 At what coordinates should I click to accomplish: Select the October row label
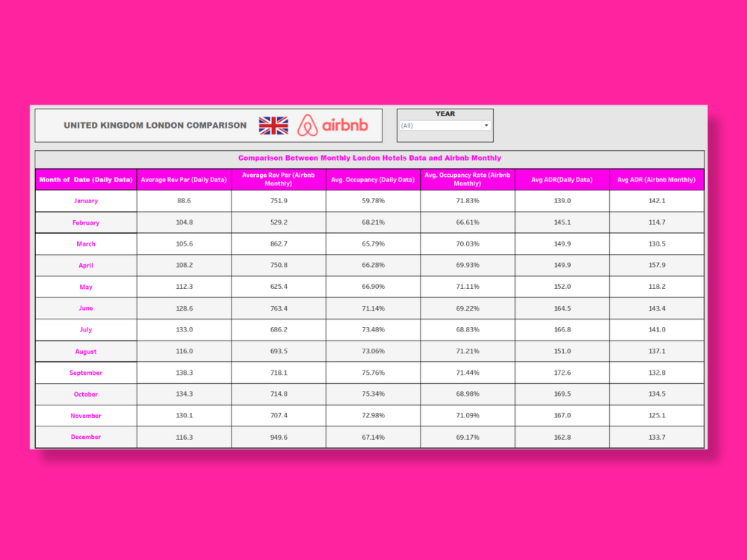pyautogui.click(x=86, y=394)
